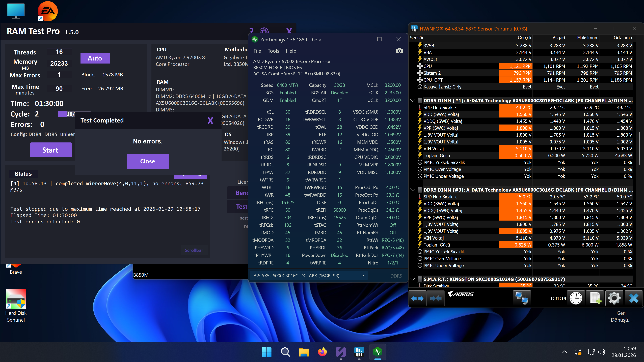Launch Firefox from taskbar
Image resolution: width=644 pixels, height=362 pixels.
[322, 352]
